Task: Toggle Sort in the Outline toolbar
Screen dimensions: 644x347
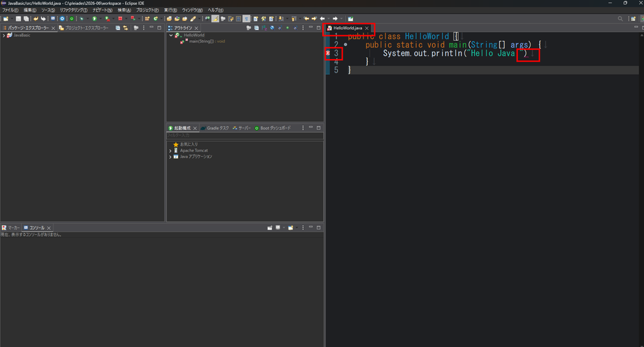Action: (x=264, y=28)
